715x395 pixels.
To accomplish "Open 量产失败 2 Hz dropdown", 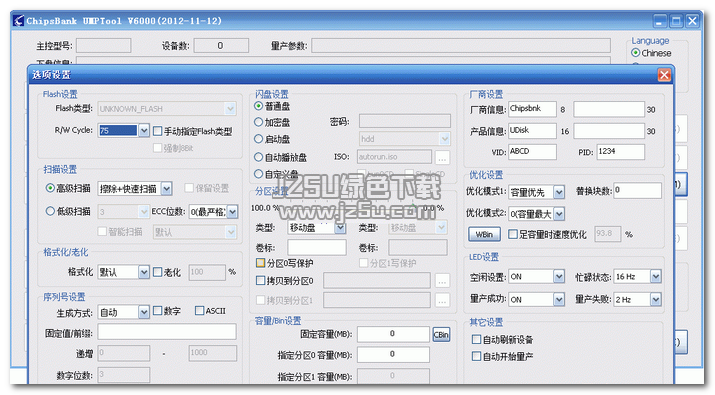I will 656,300.
